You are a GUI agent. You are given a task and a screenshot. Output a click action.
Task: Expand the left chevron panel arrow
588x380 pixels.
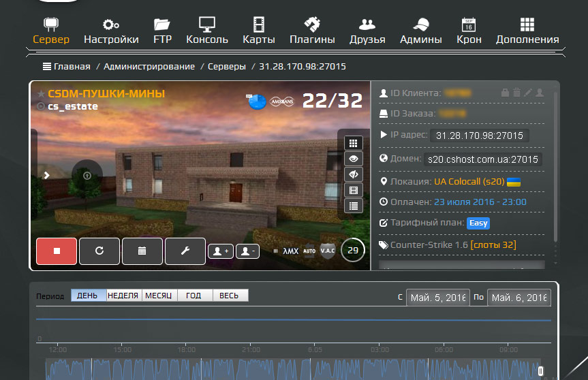[x=46, y=175]
